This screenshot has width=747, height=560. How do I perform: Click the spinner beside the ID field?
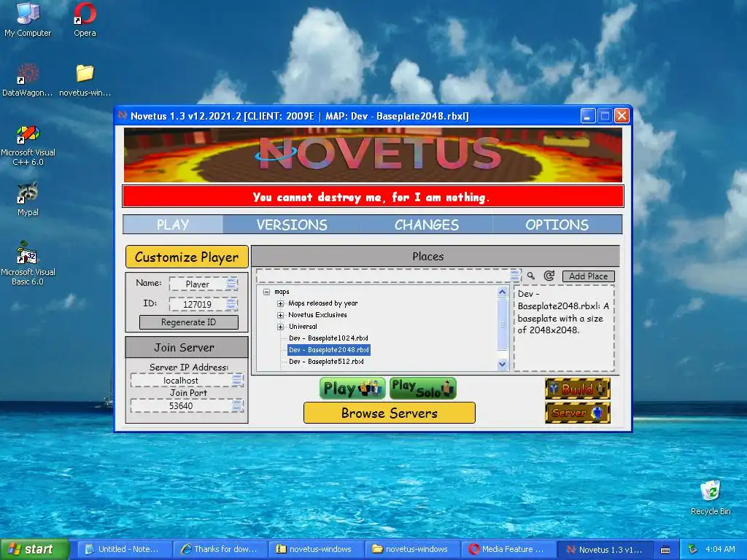coord(231,304)
